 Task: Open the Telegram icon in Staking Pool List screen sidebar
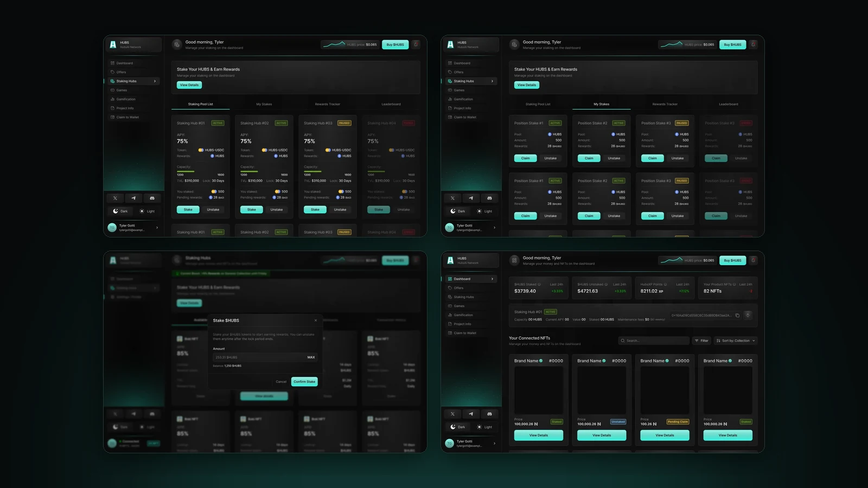(133, 198)
